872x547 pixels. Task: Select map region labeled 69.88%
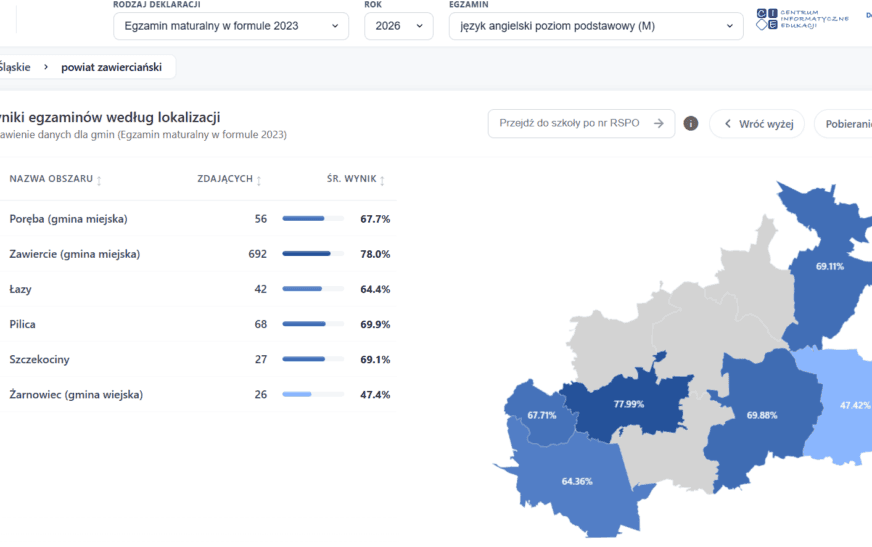(762, 415)
